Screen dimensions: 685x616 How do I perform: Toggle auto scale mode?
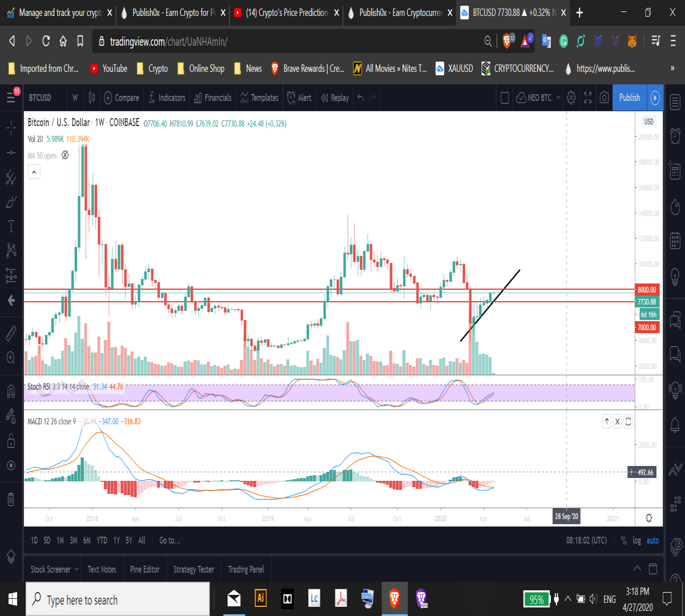coord(652,541)
